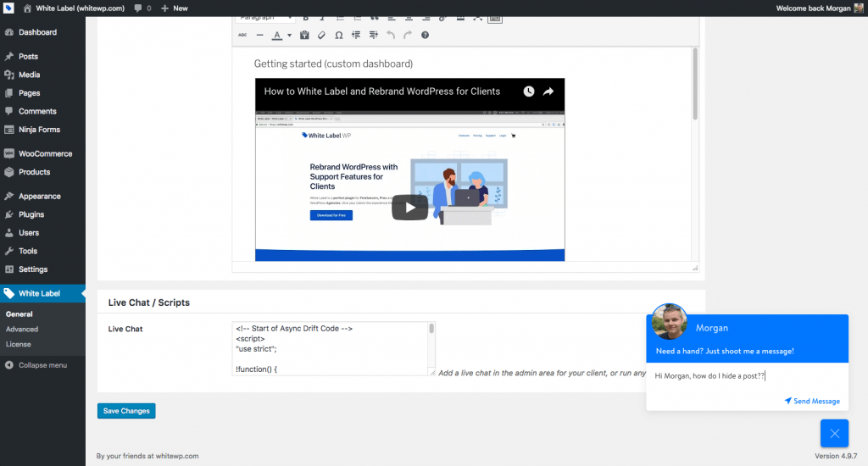The height and width of the screenshot is (466, 868).
Task: Send the chat message
Action: [812, 402]
